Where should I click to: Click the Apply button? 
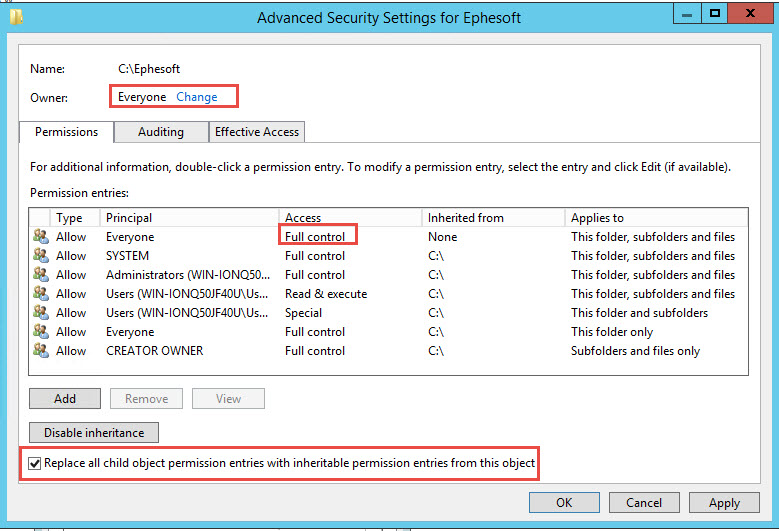click(x=724, y=503)
